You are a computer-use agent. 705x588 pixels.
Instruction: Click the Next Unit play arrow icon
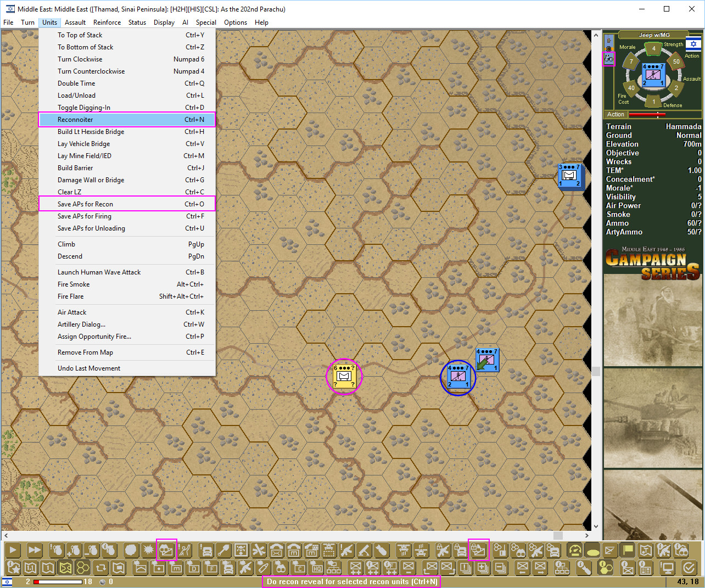tap(13, 550)
